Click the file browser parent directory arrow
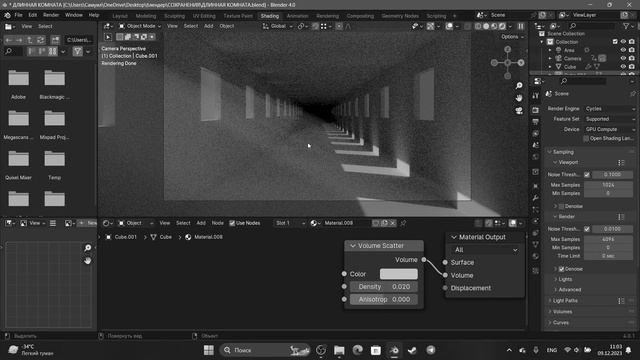This screenshot has width=640, height=360. (x=30, y=40)
